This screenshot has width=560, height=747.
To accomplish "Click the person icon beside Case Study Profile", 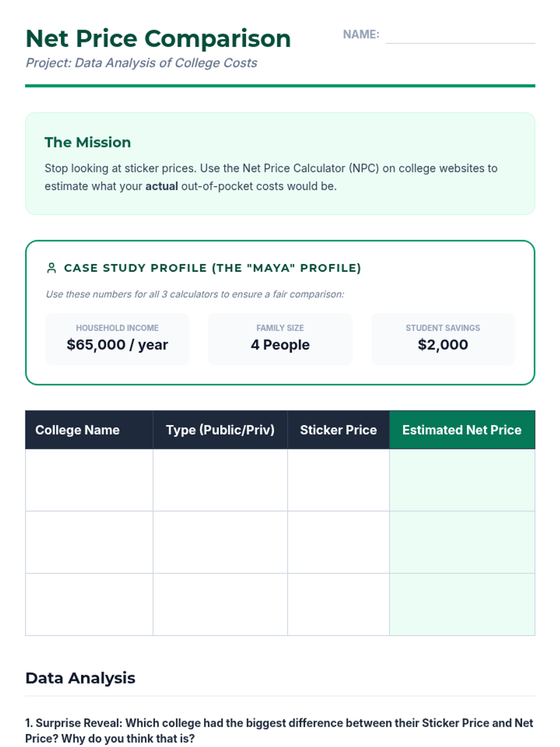I will (x=51, y=268).
